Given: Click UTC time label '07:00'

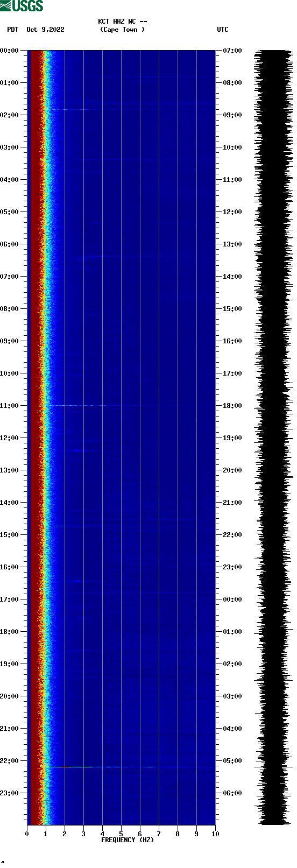Looking at the screenshot, I should pos(232,51).
